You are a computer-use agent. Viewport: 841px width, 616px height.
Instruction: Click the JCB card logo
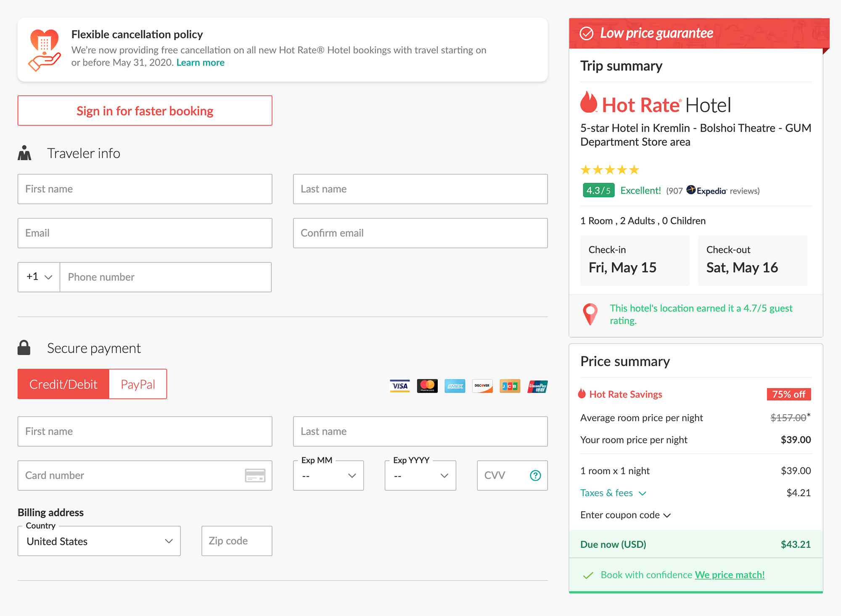pos(510,386)
